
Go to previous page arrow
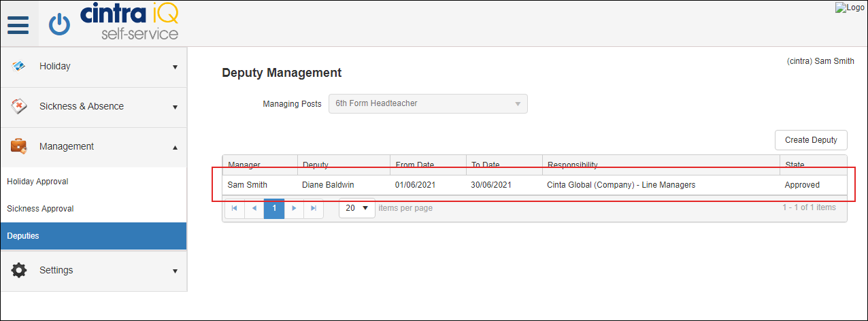click(x=254, y=208)
